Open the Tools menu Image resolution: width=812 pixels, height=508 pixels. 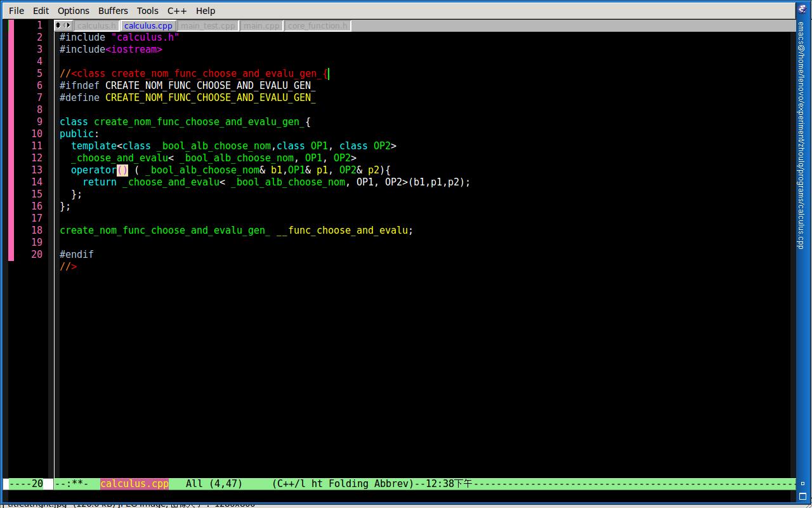tap(148, 11)
